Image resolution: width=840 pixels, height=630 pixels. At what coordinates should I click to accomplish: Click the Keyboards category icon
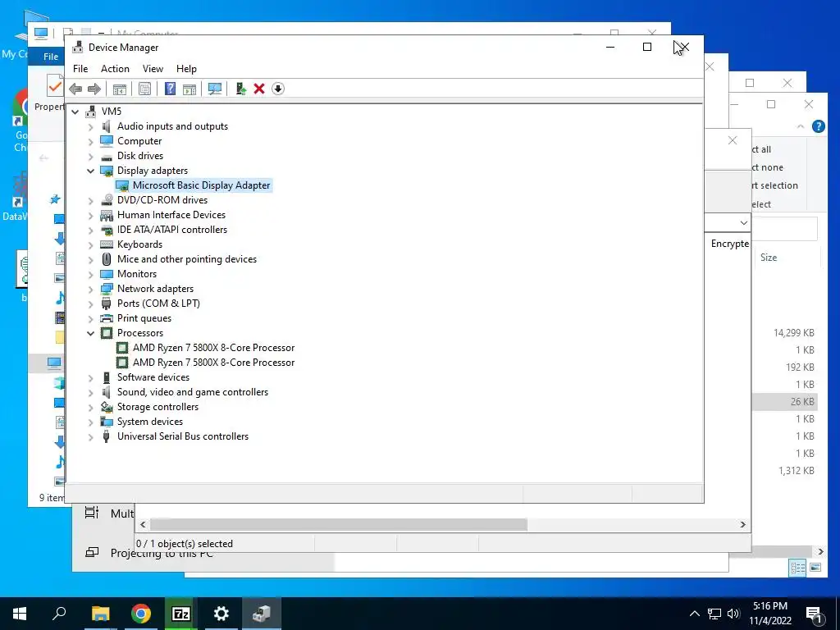click(107, 244)
